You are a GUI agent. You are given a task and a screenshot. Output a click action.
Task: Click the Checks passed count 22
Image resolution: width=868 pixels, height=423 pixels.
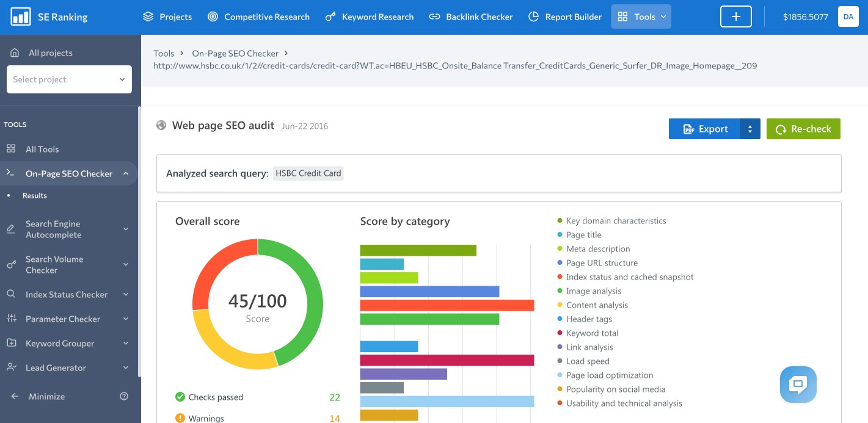click(x=335, y=397)
